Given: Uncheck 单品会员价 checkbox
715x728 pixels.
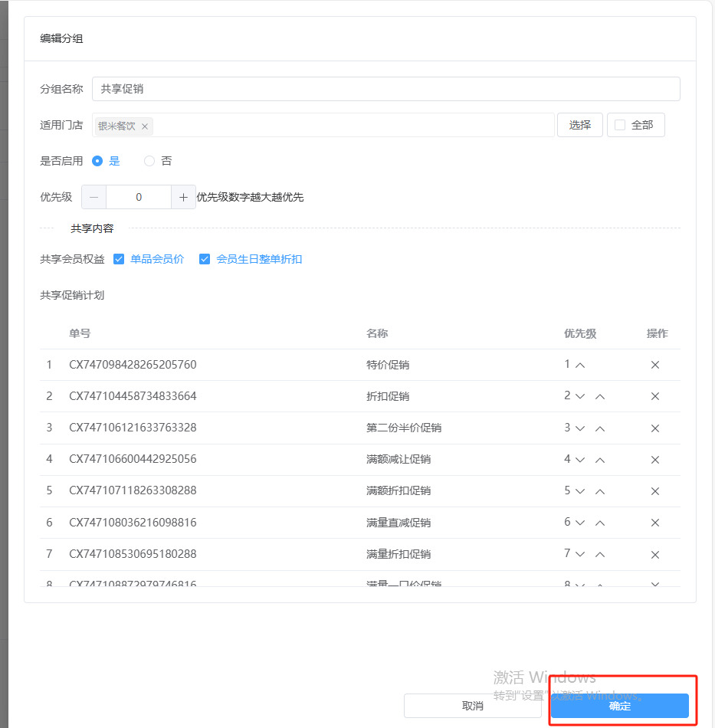Looking at the screenshot, I should tap(119, 259).
